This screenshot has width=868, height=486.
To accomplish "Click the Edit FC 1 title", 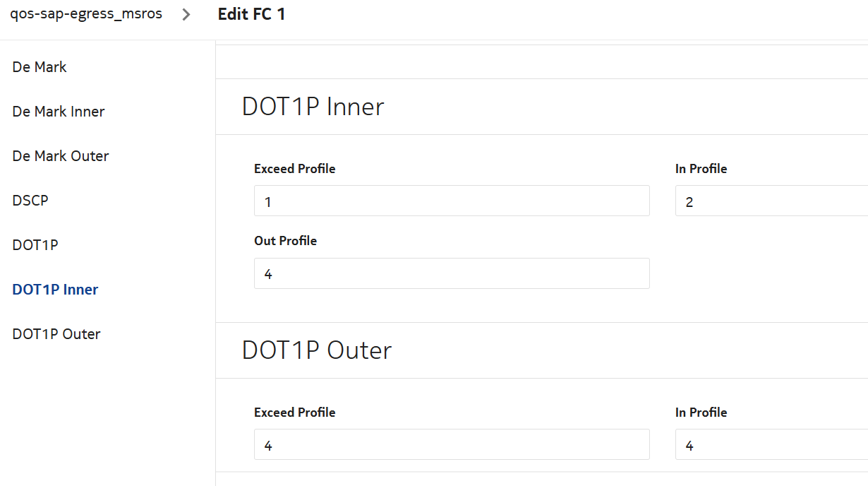I will pyautogui.click(x=252, y=14).
